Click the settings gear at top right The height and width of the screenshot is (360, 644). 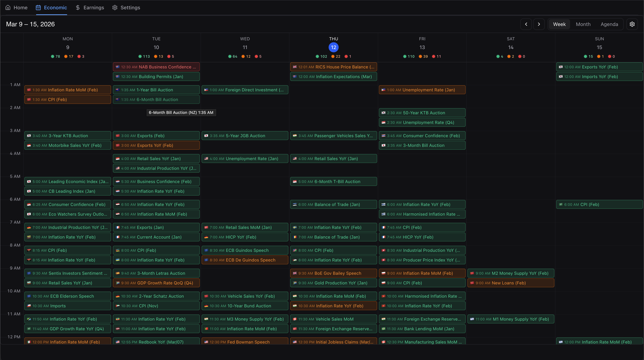click(632, 24)
